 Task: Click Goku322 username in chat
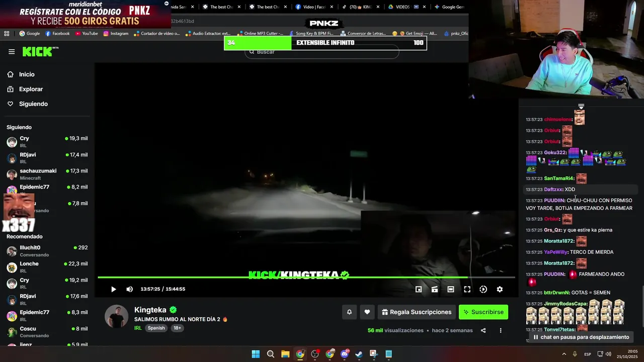click(555, 152)
